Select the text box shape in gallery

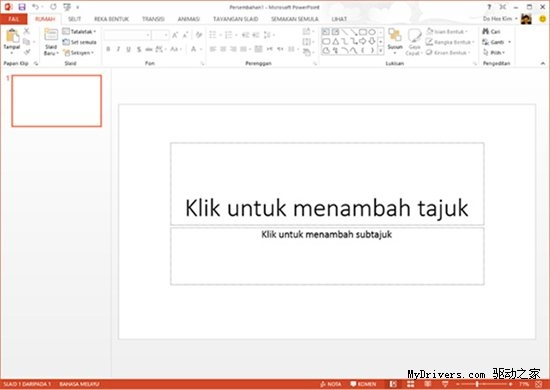click(326, 32)
